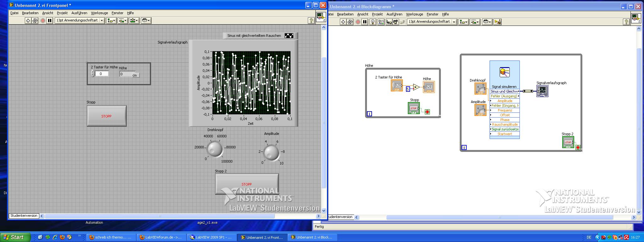The width and height of the screenshot is (644, 242).
Task: Open Resize Objects menu in Frontpanel
Action: [x=134, y=20]
